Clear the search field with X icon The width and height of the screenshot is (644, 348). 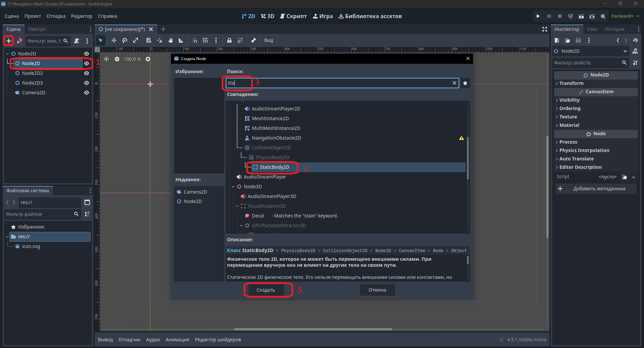point(454,83)
